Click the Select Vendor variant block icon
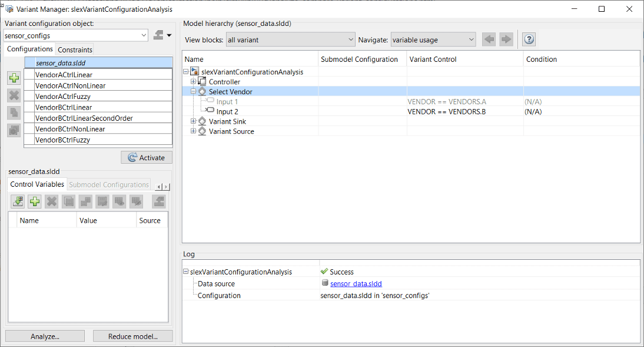This screenshot has height=347, width=644. [202, 91]
